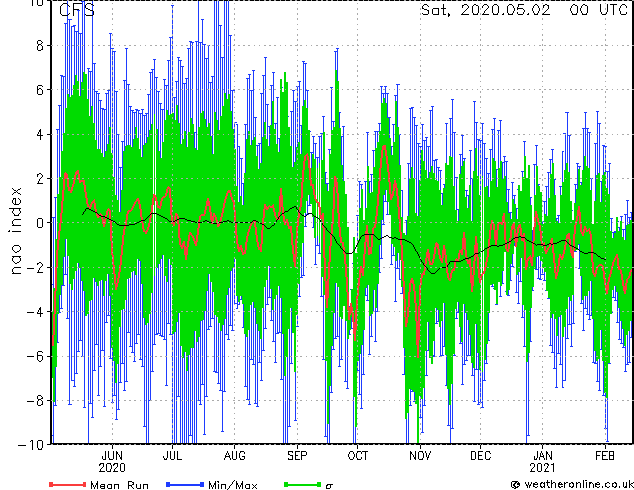
Task: Click the green sigma legend line
Action: [x=302, y=484]
